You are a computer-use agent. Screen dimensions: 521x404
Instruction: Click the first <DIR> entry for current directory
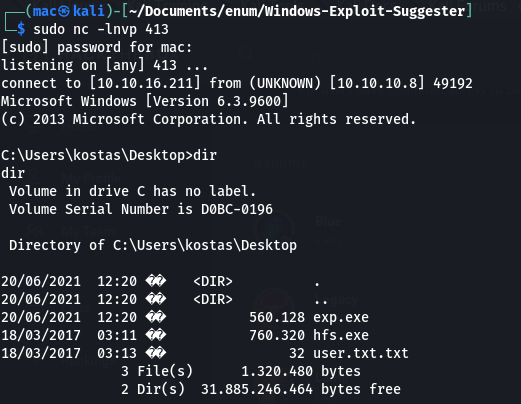click(x=213, y=281)
